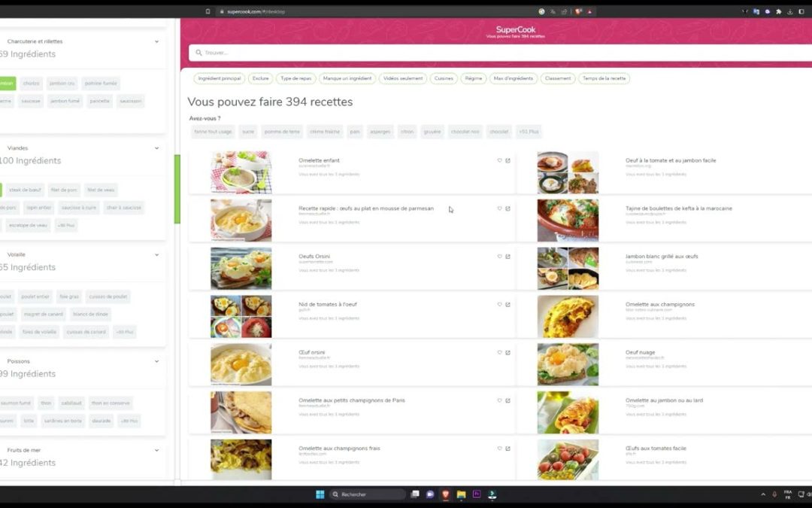The height and width of the screenshot is (508, 812).
Task: Open browser extensions puzzle icon
Action: (x=778, y=11)
